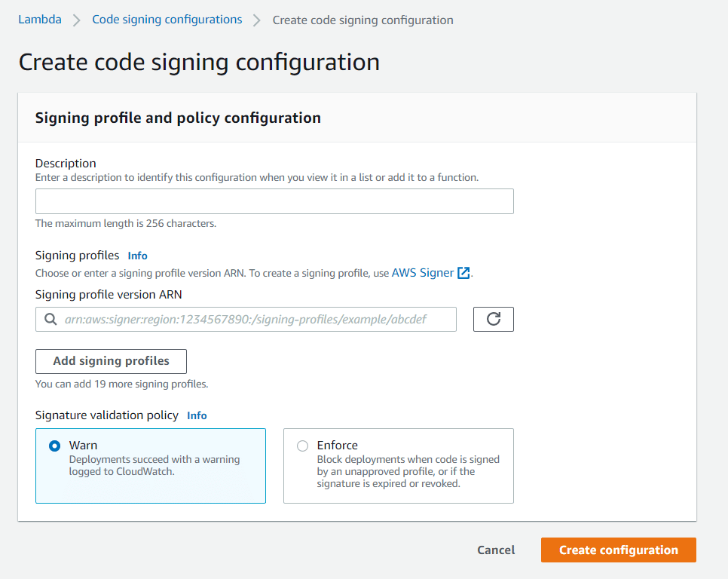728x579 pixels.
Task: Click the breadcrumb chevron after Lambda
Action: click(77, 20)
